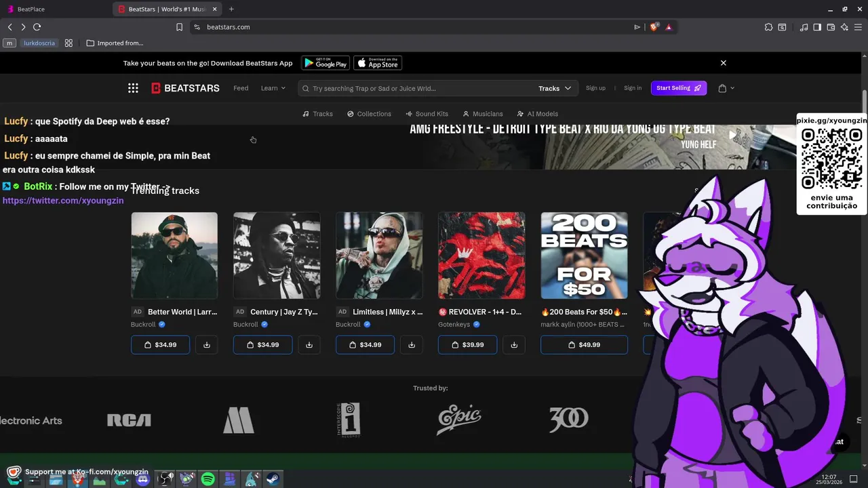Viewport: 868px width, 488px height.
Task: Open the Leo AI sparkle icon
Action: [844, 27]
